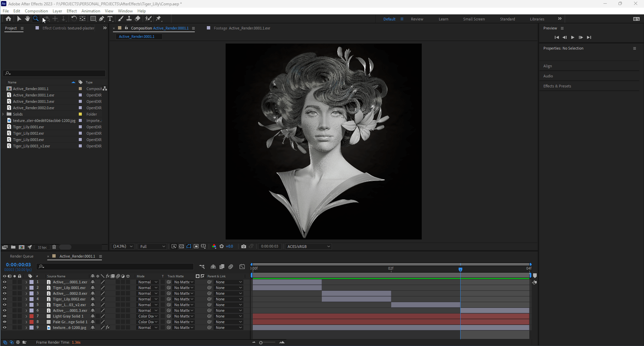Screen dimensions: 644x346
Task: Choose the Horizontal Type tool
Action: (x=110, y=19)
